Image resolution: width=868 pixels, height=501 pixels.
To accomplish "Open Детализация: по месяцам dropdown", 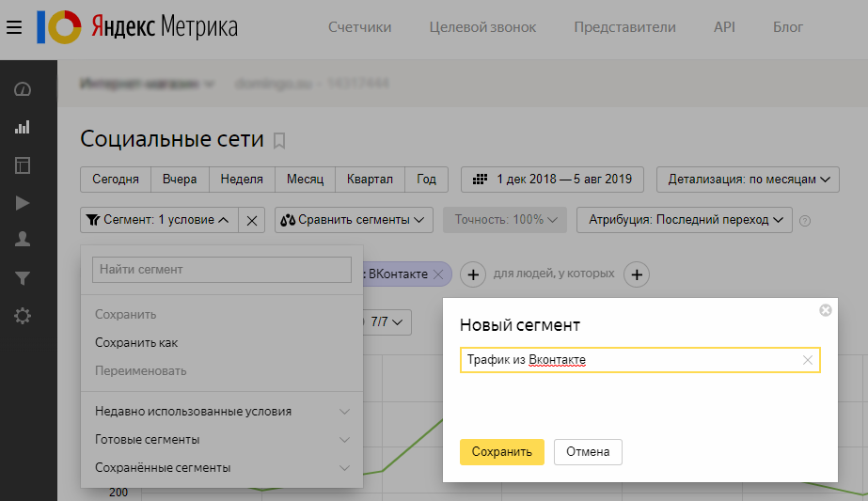I will (x=748, y=180).
